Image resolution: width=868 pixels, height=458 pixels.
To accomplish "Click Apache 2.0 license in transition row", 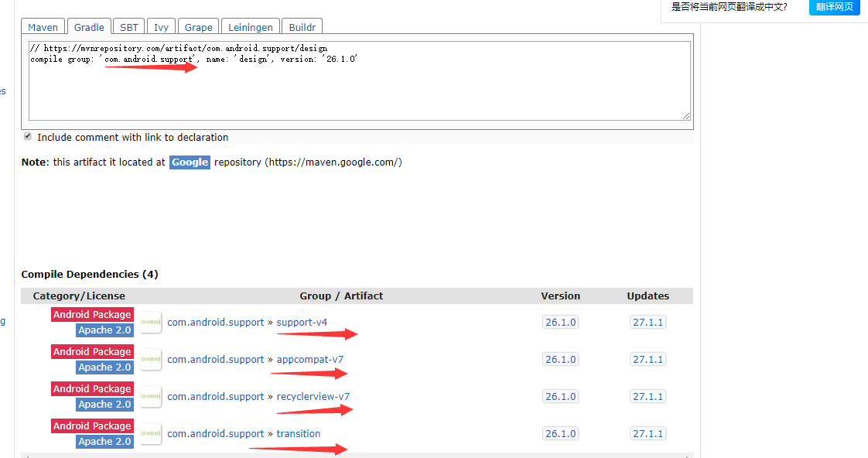I will pos(104,442).
